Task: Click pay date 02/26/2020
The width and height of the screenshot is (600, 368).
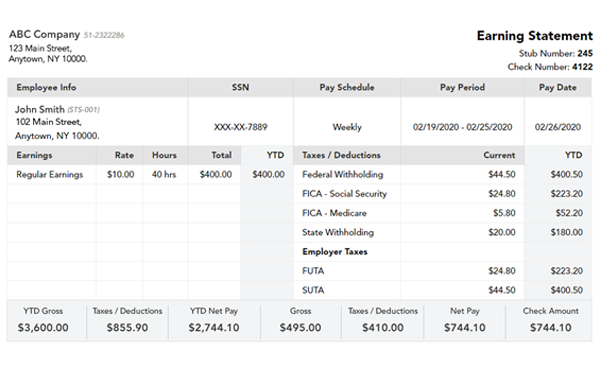Action: coord(558,127)
